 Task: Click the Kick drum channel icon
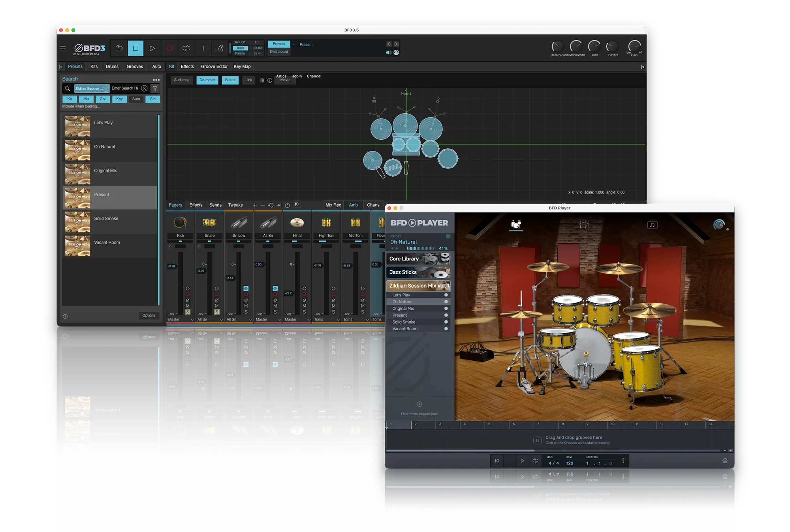click(x=180, y=223)
